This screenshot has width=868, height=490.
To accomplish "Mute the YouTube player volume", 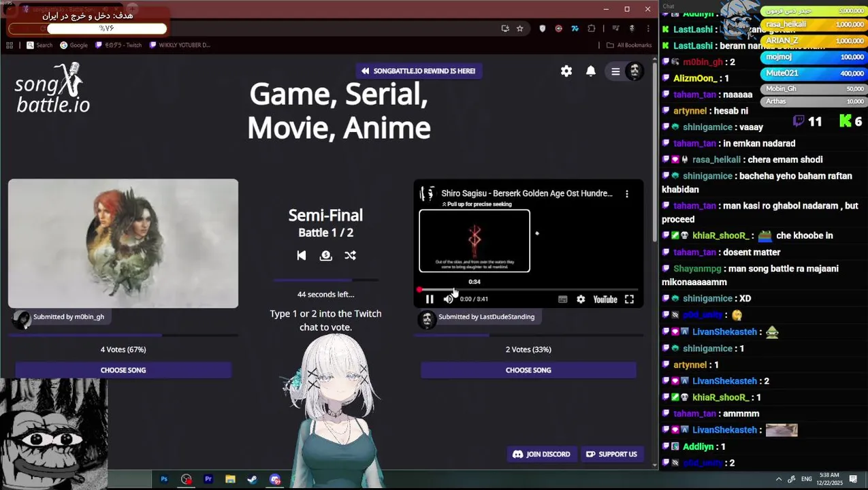I will pos(449,299).
